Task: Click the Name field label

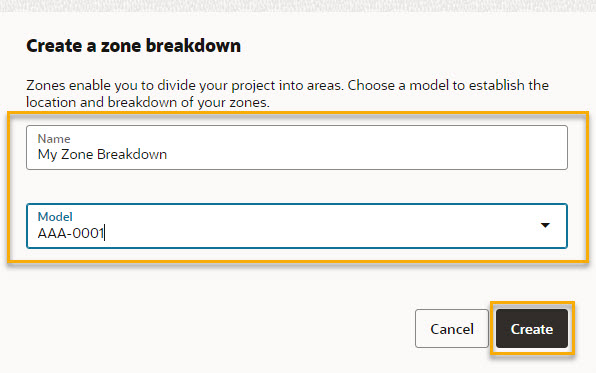Action: click(x=54, y=138)
